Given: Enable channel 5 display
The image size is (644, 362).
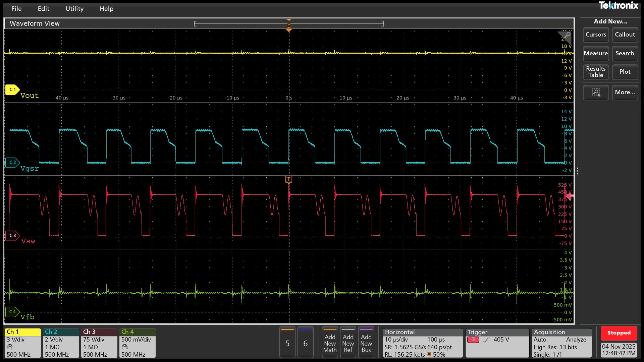Looking at the screenshot, I should click(287, 342).
